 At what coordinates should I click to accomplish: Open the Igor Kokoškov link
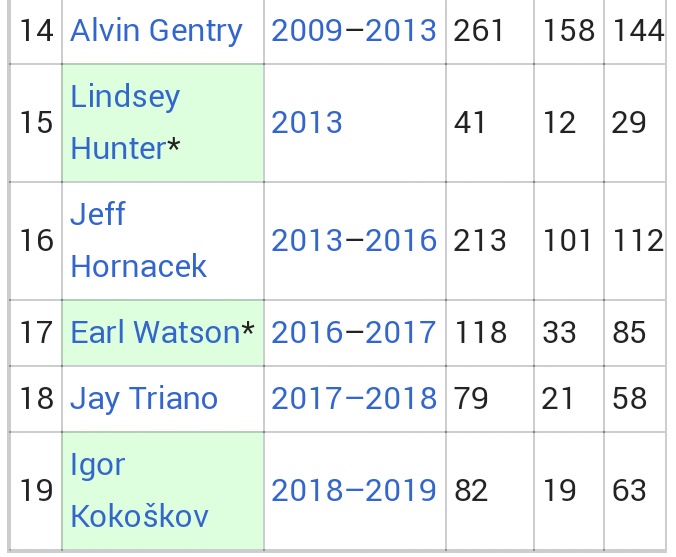coord(138,490)
